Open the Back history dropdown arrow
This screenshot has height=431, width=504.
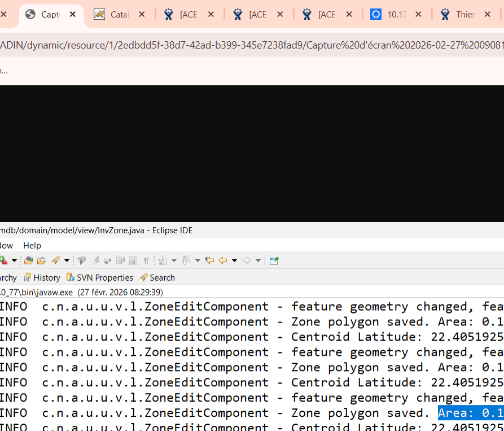[x=234, y=260]
